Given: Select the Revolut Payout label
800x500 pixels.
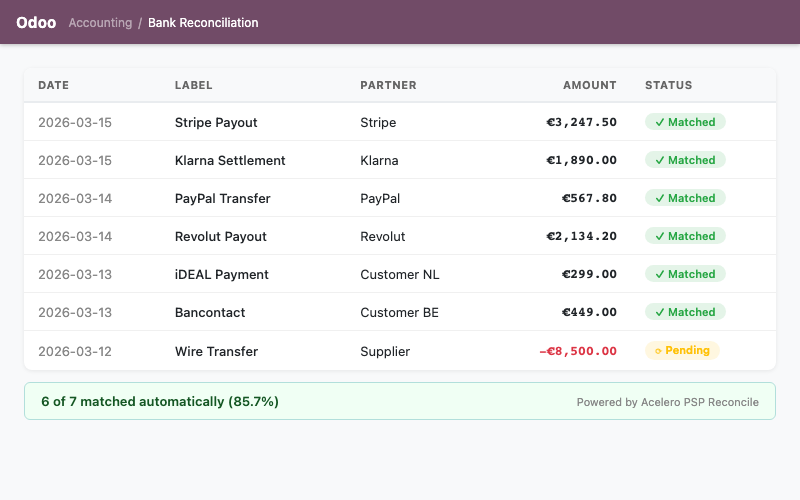Looking at the screenshot, I should coord(220,236).
